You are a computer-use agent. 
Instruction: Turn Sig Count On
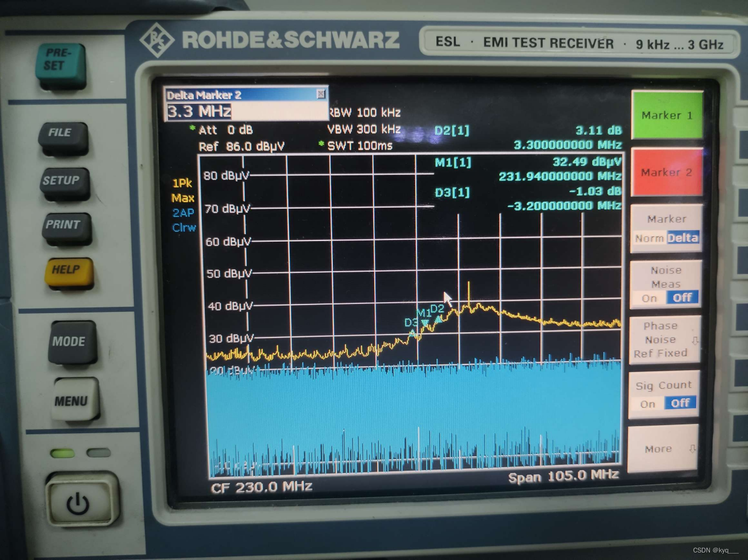[x=648, y=404]
